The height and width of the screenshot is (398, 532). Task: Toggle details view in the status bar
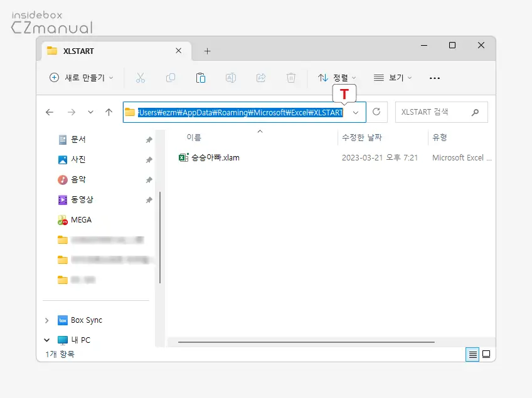click(x=472, y=354)
